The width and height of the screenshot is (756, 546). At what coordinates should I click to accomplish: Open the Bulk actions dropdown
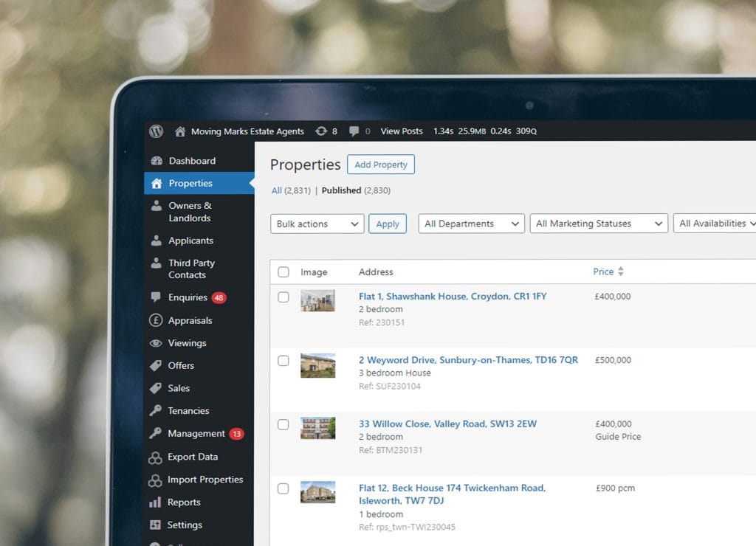pyautogui.click(x=317, y=224)
